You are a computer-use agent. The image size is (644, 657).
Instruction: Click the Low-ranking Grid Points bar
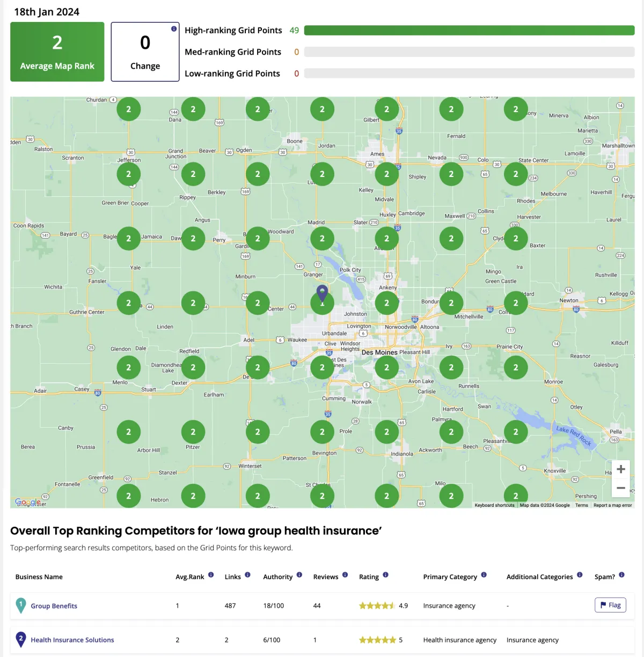click(469, 73)
